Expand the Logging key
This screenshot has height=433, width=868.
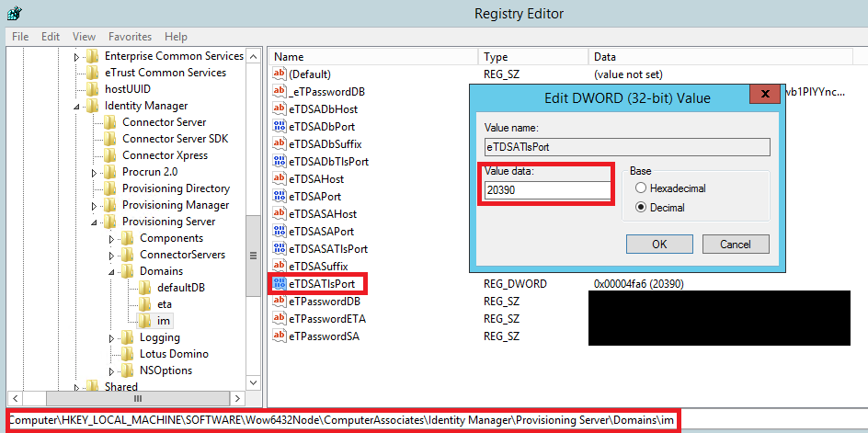tap(112, 337)
